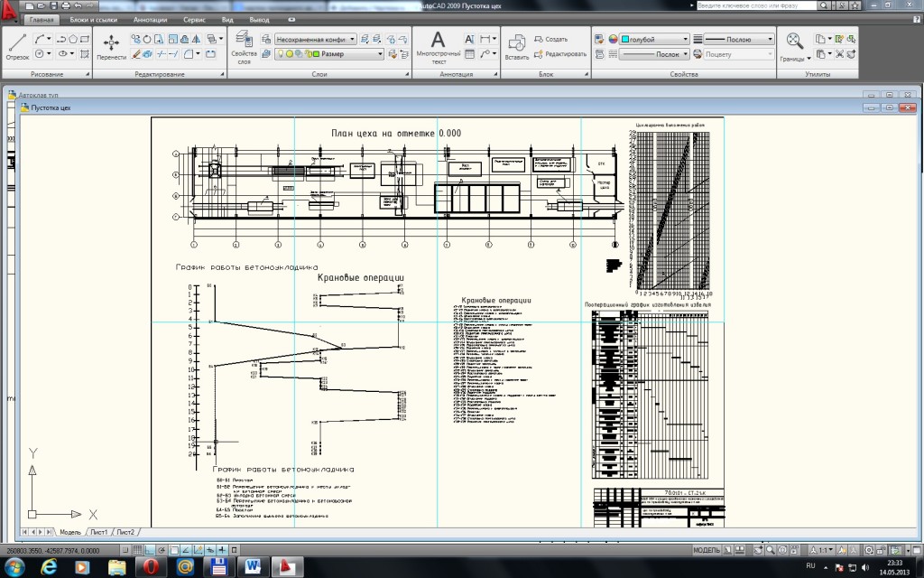Select the mirror tool in Редактирование panel
This screenshot has width=924, height=578.
(196, 39)
